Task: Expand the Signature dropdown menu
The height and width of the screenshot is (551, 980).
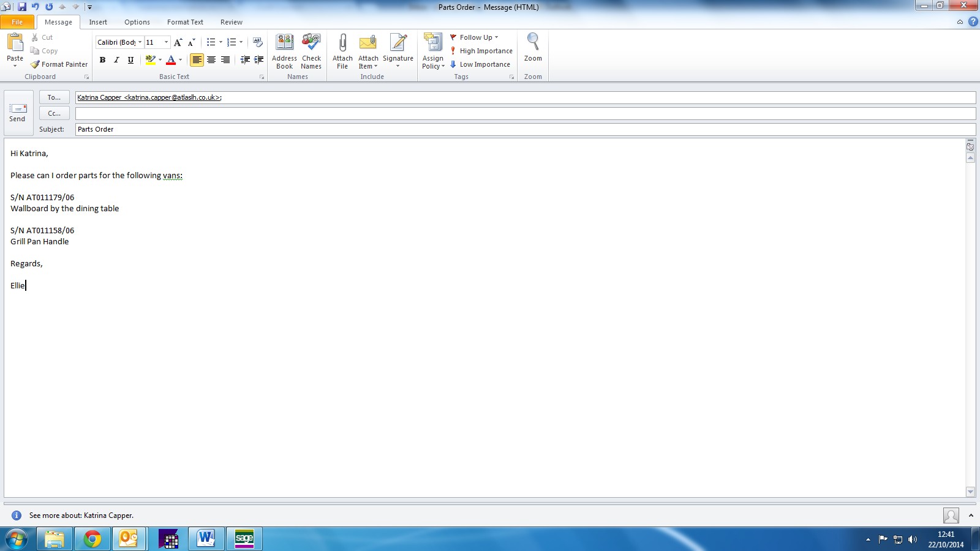Action: (x=398, y=66)
